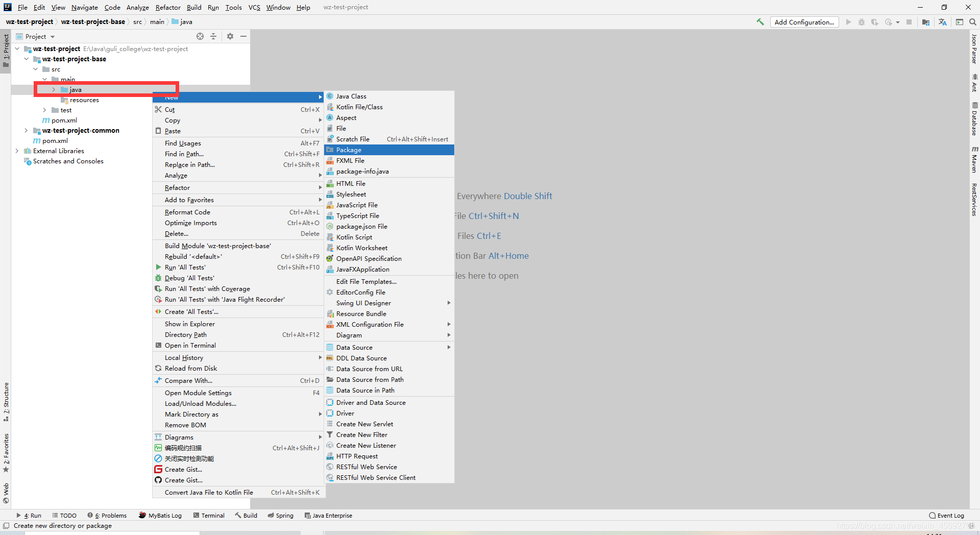Open the MyBatis Log tab
Screen dimensions: 980x535
(160, 516)
